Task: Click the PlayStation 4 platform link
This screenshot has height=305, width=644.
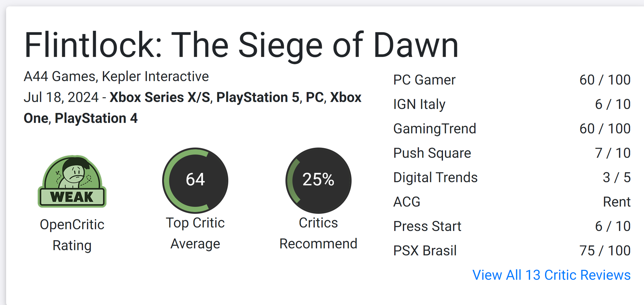Action: 96,118
